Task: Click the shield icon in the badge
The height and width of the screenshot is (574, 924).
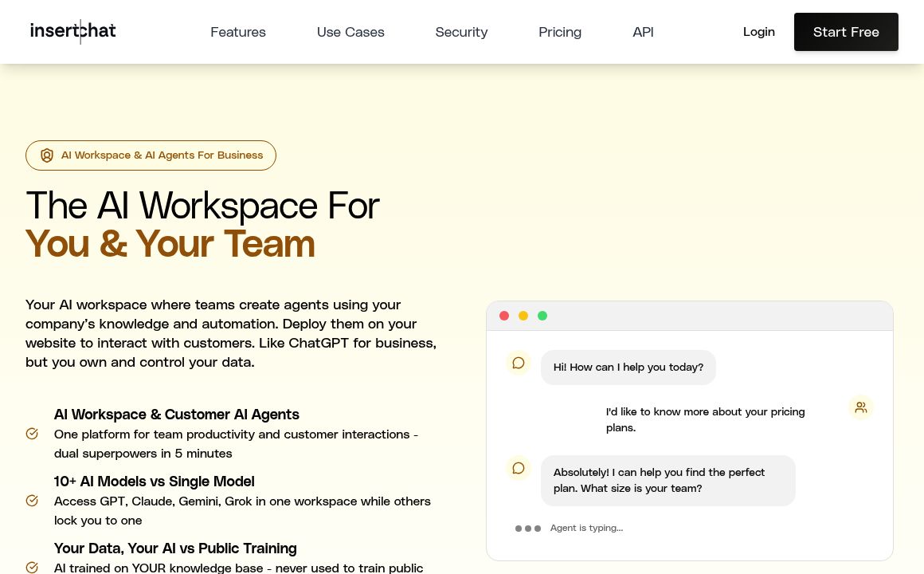Action: coord(47,155)
